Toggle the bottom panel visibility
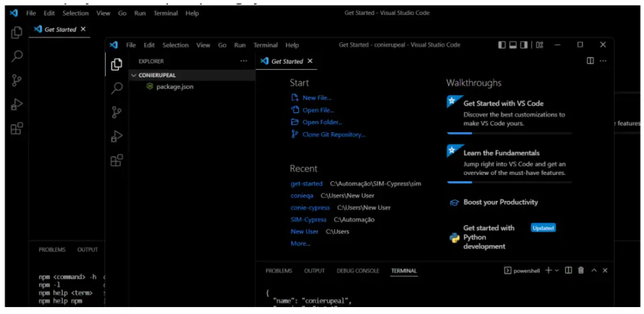644x314 pixels. pos(513,45)
